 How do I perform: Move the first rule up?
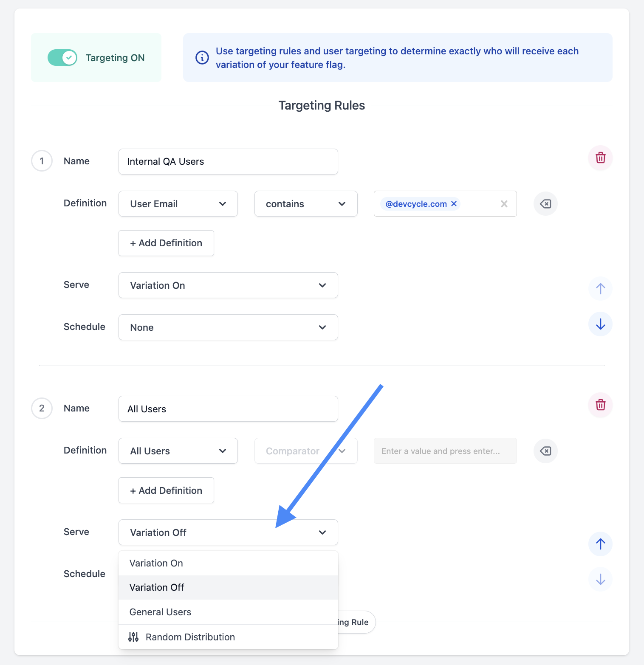pos(600,288)
